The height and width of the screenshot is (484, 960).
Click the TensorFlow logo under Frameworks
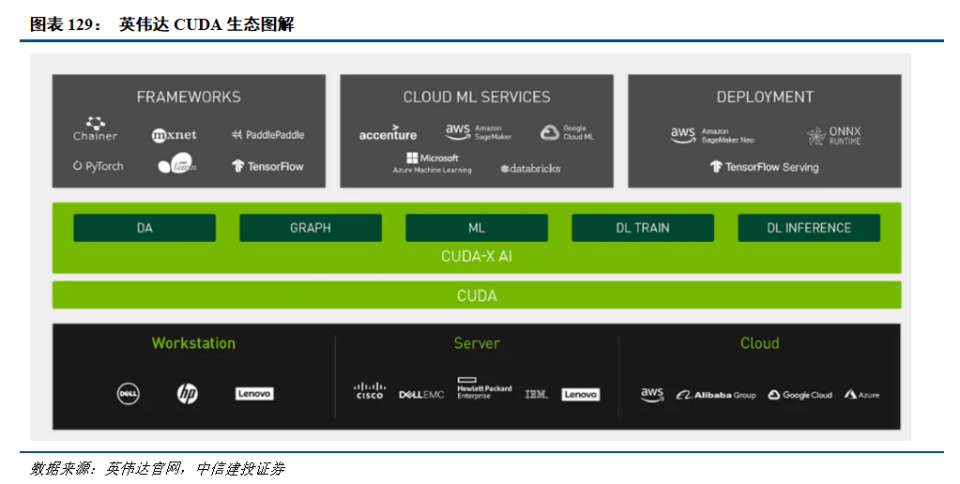point(268,166)
